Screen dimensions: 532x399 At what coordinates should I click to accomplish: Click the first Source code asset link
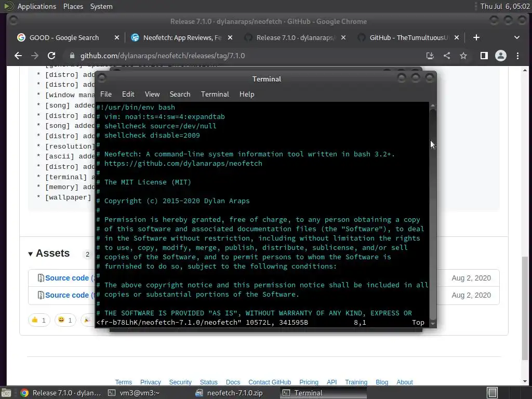coord(67,278)
